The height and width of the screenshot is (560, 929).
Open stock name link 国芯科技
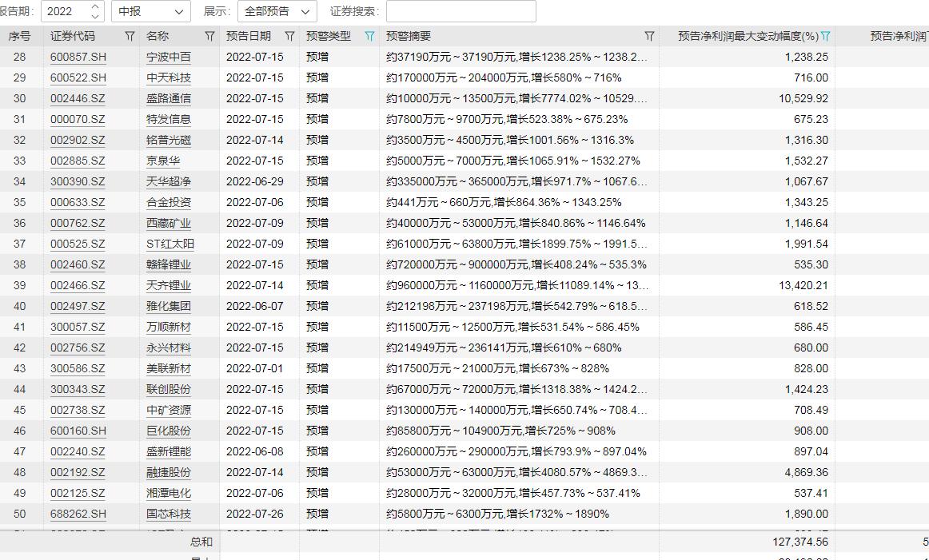point(169,514)
